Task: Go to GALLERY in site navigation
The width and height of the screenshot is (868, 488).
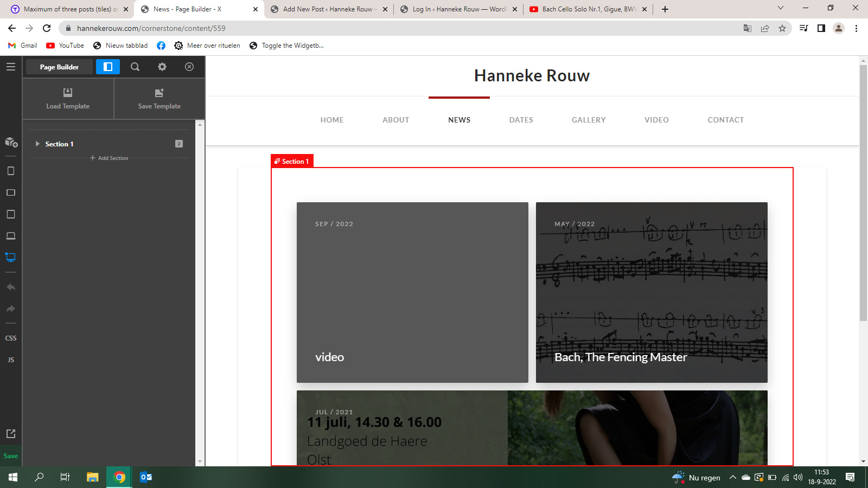Action: click(x=588, y=120)
